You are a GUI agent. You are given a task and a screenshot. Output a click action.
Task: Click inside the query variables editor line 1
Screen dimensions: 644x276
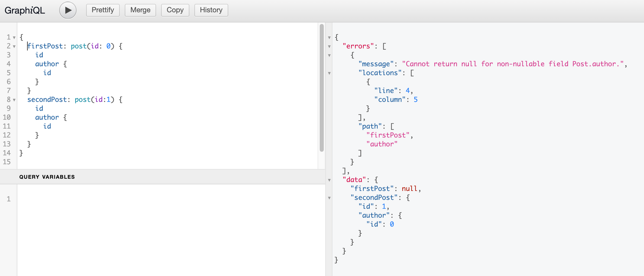[x=161, y=199]
